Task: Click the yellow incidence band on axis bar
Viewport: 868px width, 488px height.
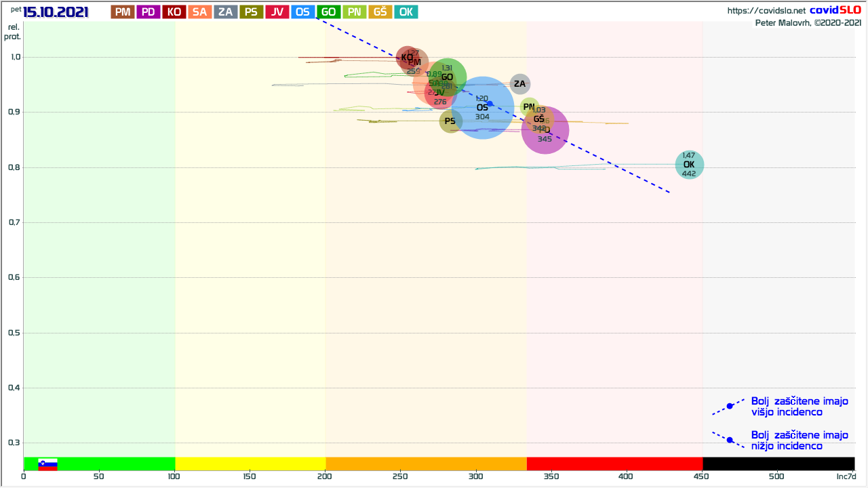Action: pyautogui.click(x=250, y=464)
